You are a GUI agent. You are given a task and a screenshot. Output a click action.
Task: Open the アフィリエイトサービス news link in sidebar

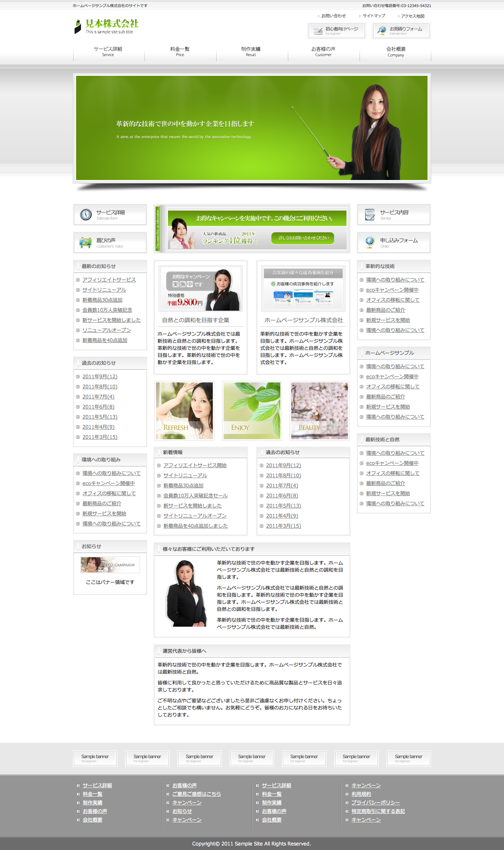coord(109,280)
